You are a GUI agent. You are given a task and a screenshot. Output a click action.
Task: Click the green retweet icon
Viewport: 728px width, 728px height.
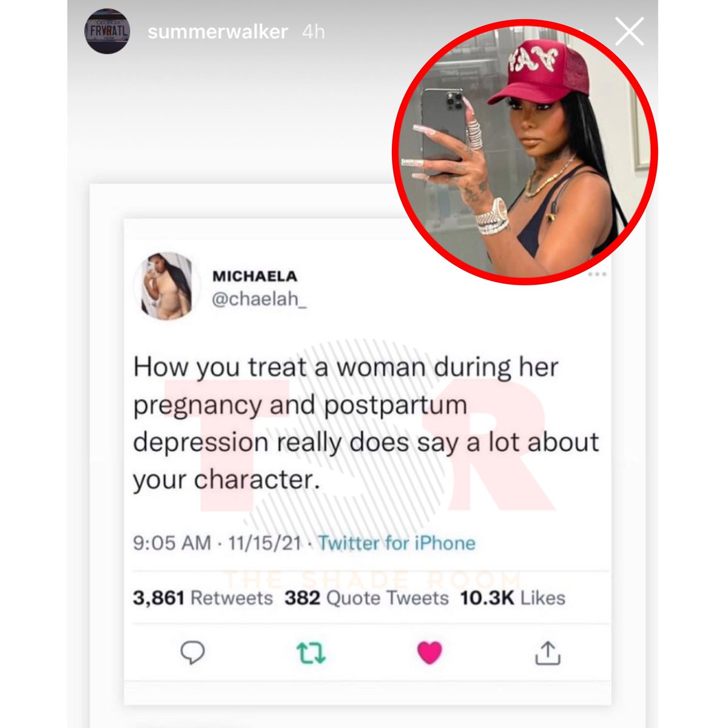pyautogui.click(x=311, y=653)
